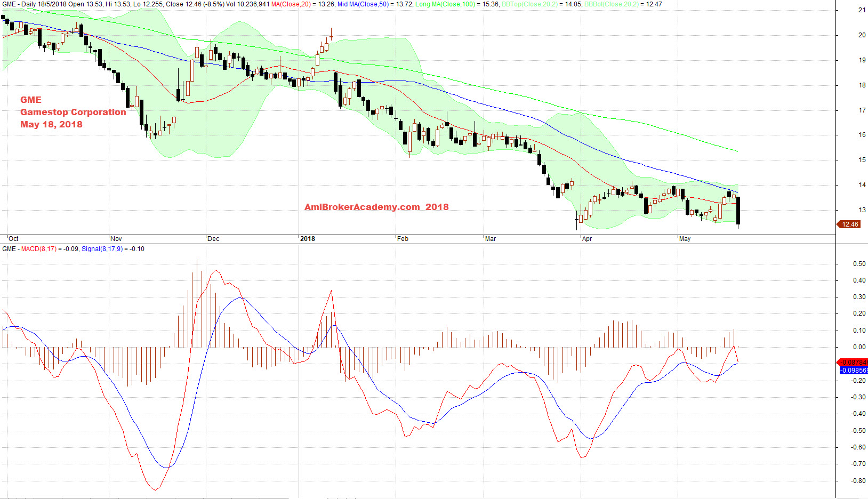Click the MA(Close,20) = 13.26 legend text
The width and height of the screenshot is (868, 499).
[x=303, y=4]
